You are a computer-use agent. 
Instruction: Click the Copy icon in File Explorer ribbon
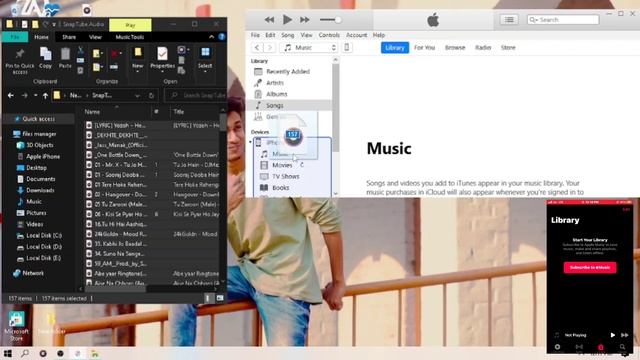tap(45, 54)
